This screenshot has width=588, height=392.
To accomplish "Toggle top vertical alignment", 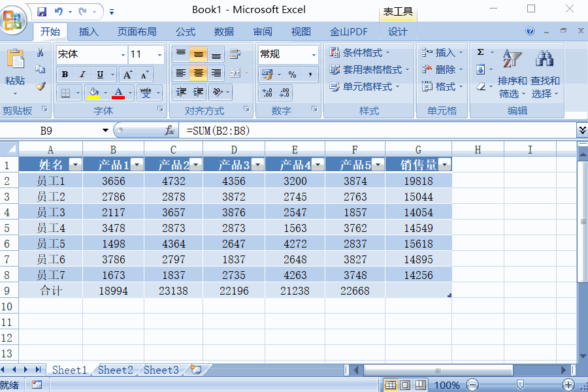I will pos(181,54).
